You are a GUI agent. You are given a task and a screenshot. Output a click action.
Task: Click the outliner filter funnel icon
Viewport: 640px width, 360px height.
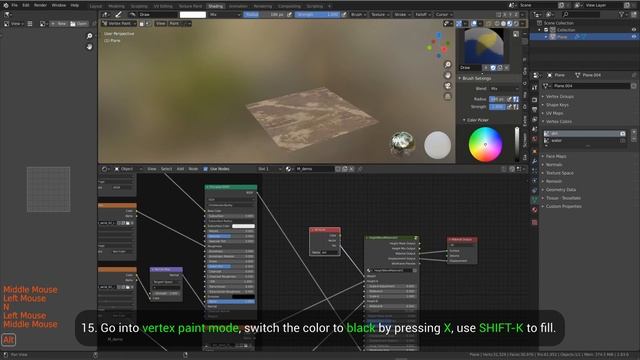point(622,15)
